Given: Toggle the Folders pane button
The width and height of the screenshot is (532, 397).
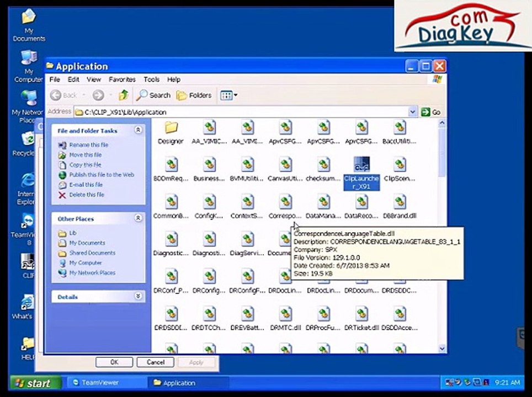Looking at the screenshot, I should pyautogui.click(x=194, y=95).
